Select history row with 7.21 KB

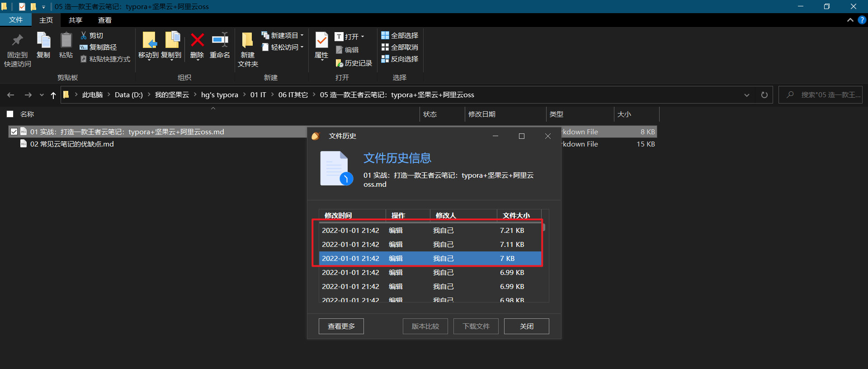tap(430, 231)
